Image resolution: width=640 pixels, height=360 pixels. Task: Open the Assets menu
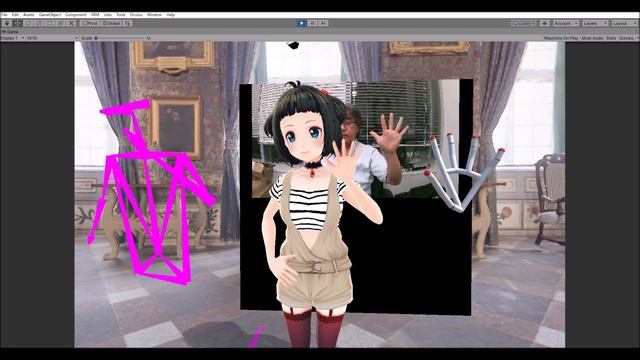click(x=29, y=15)
